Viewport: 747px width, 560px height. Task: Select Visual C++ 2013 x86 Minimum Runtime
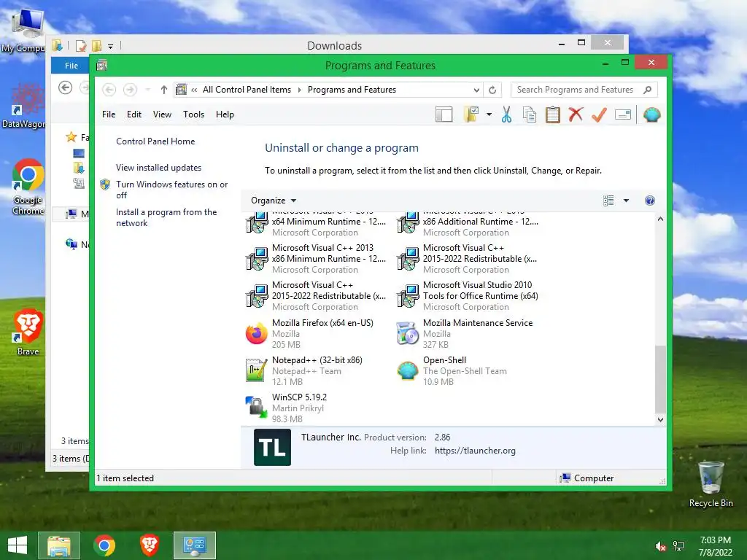click(315, 259)
